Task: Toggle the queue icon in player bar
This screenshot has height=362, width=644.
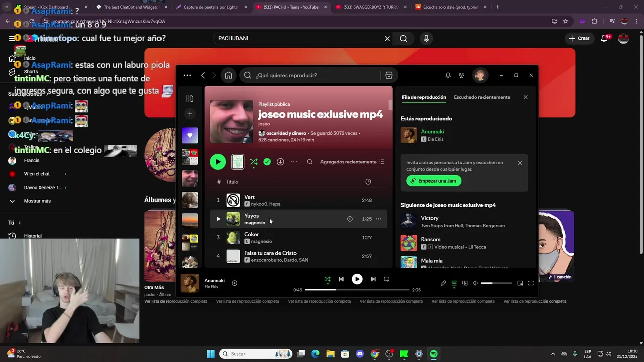Action: click(454, 283)
